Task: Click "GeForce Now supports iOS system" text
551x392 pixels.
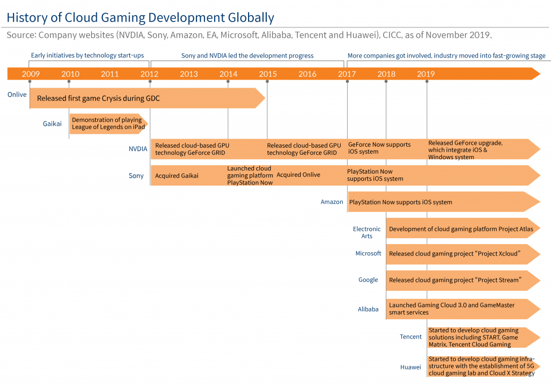Action: [379, 148]
